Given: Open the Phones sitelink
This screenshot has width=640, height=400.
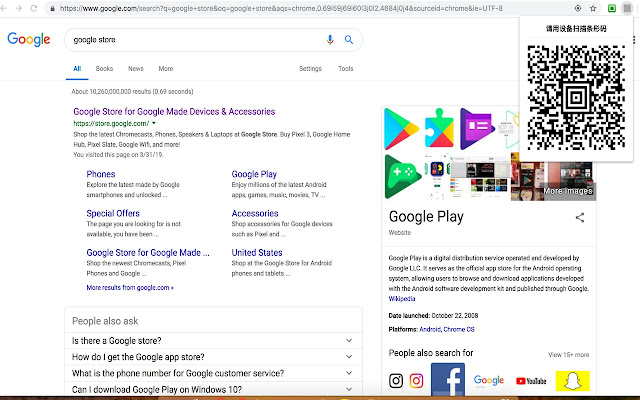Looking at the screenshot, I should coord(101,174).
